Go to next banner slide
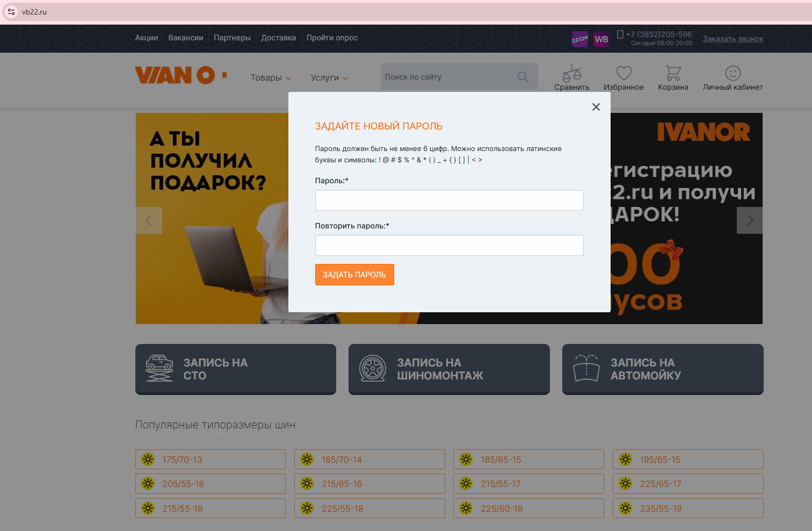Viewport: 812px width, 531px height. pyautogui.click(x=750, y=220)
